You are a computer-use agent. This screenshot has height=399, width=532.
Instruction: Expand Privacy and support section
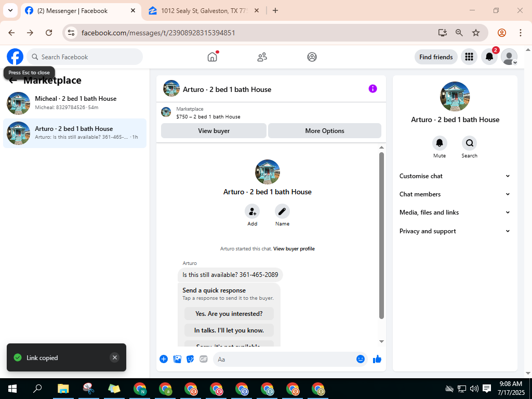[x=455, y=231]
